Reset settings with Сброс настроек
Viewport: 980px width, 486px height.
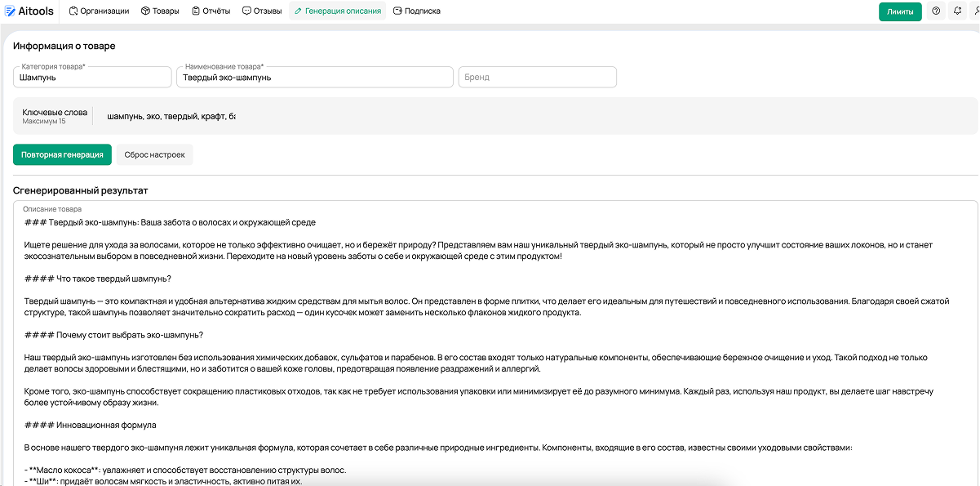point(154,154)
